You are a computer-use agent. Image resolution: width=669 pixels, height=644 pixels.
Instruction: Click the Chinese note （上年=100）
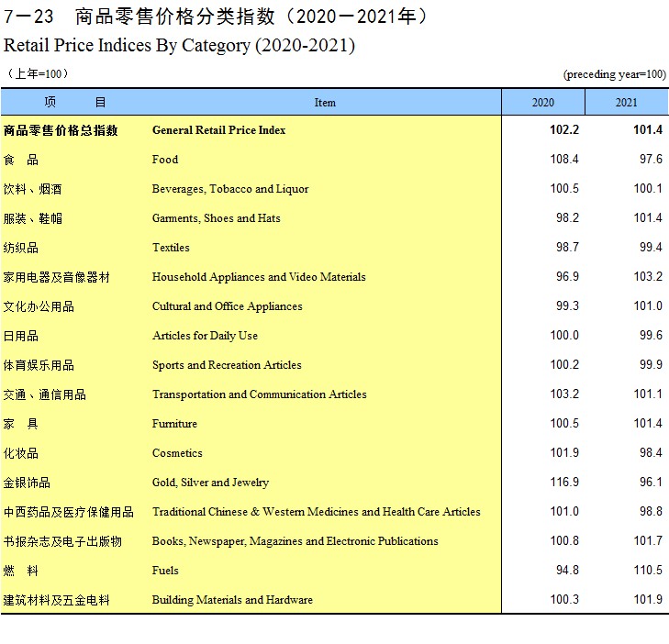pos(37,73)
